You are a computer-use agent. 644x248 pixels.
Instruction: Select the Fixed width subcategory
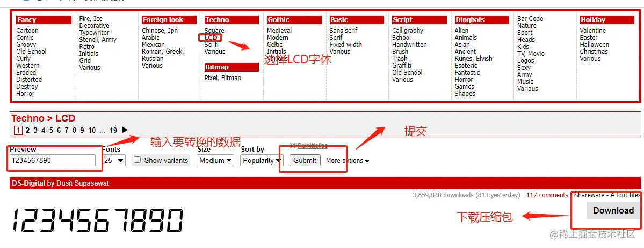(x=345, y=45)
